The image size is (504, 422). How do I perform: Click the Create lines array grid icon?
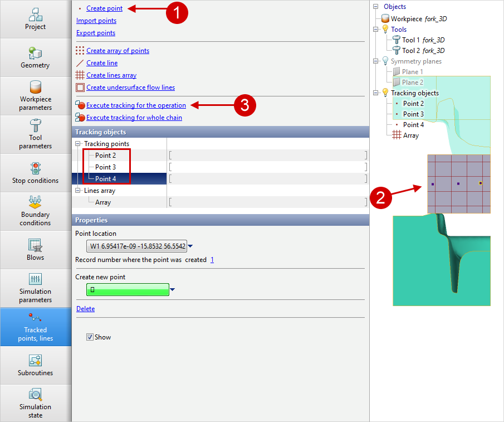pos(80,75)
